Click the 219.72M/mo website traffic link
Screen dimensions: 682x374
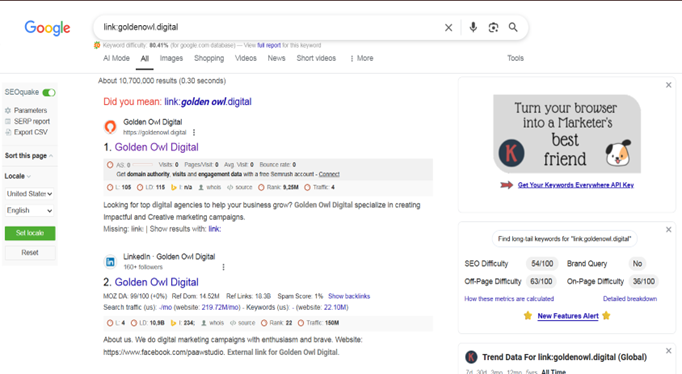pos(221,307)
